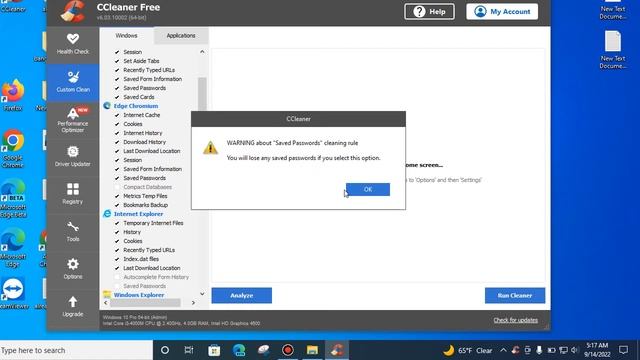Click the list scroll up arrow
This screenshot has height=360, width=640.
[202, 52]
